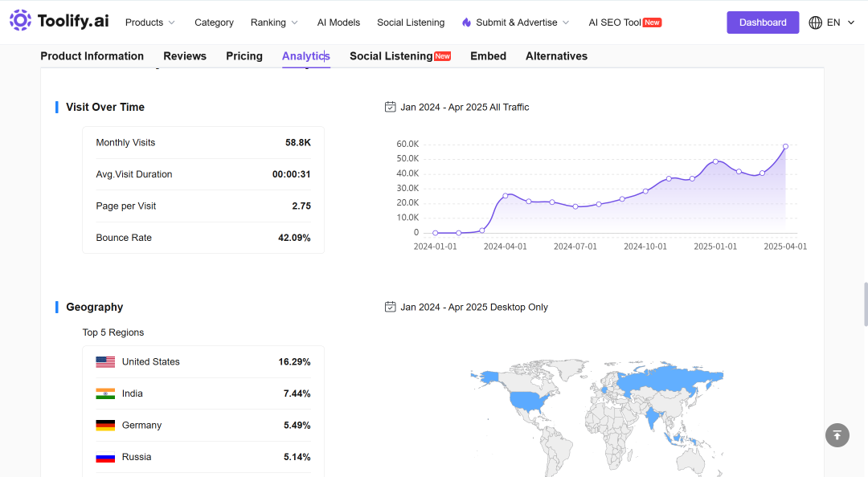This screenshot has height=477, width=868.
Task: Click the page's vertical scrollbar thumb
Action: [866, 304]
